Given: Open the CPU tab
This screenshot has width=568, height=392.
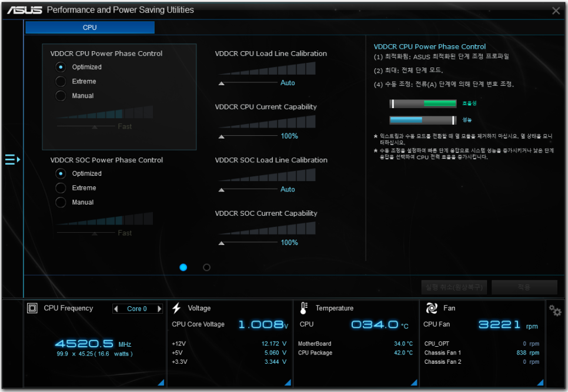Looking at the screenshot, I should tap(90, 28).
